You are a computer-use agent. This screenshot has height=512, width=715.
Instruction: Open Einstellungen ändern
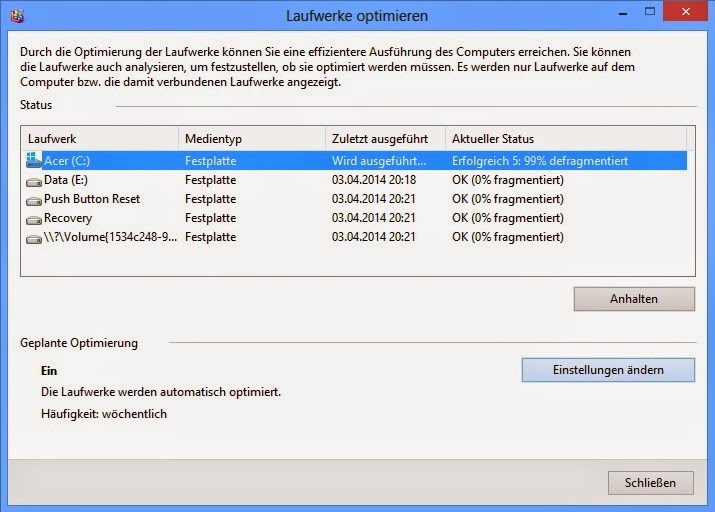click(608, 370)
